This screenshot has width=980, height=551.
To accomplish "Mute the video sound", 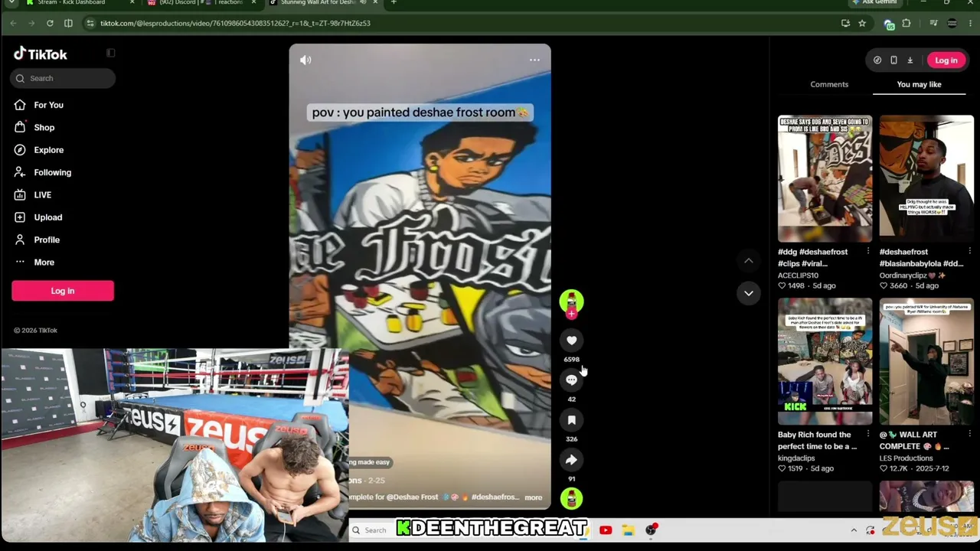I will [305, 60].
